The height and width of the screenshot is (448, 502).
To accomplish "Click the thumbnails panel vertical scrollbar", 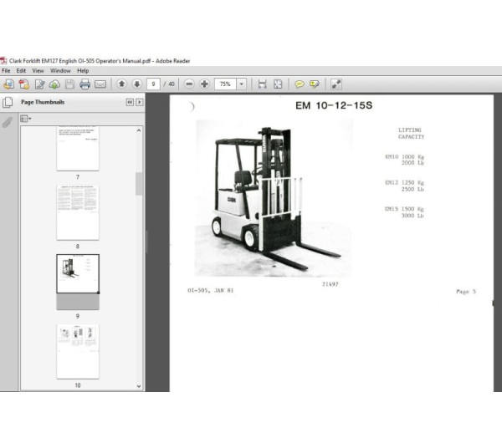I will tap(139, 183).
